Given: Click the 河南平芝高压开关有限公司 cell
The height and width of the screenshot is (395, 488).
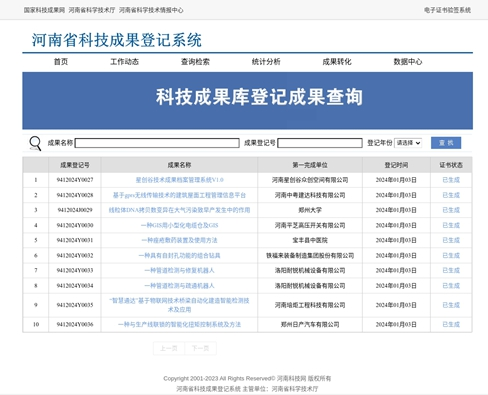Looking at the screenshot, I should click(310, 225).
